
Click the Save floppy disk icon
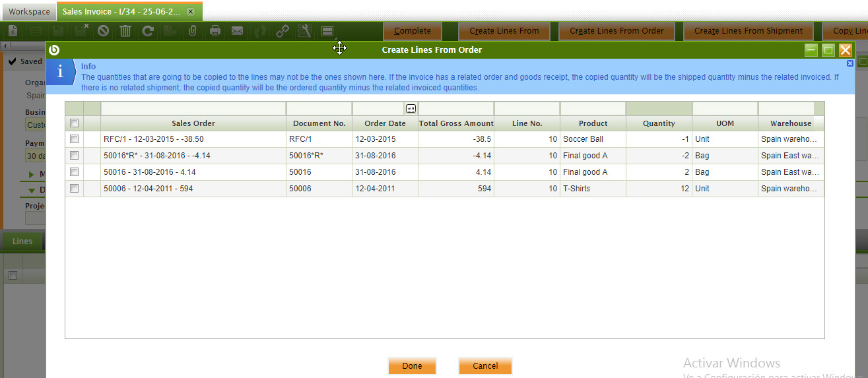(58, 31)
